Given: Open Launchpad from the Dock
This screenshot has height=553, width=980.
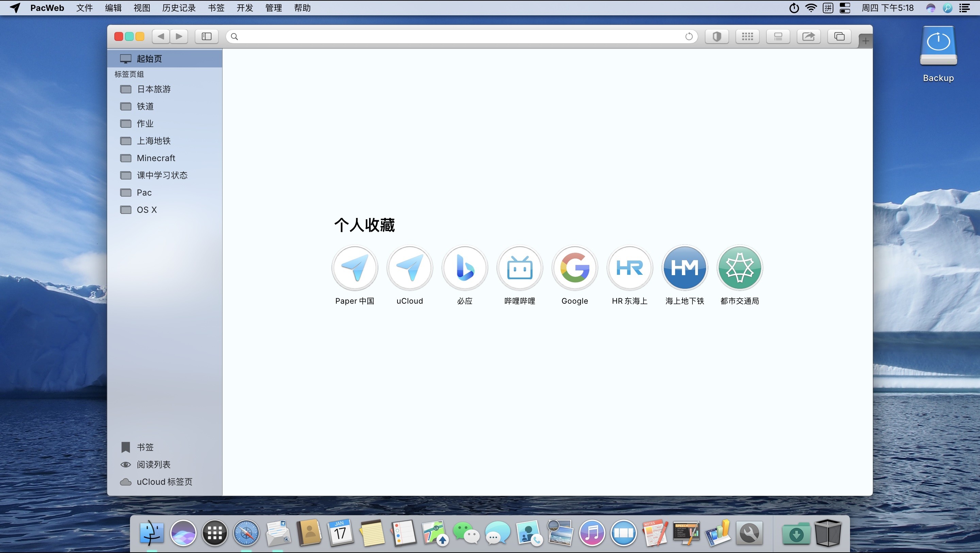Looking at the screenshot, I should [x=215, y=533].
